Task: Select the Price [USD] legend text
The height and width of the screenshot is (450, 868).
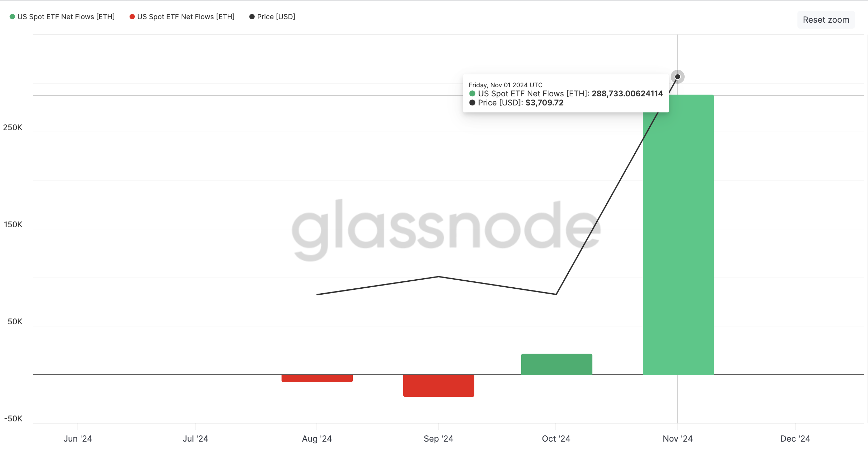Action: coord(276,16)
